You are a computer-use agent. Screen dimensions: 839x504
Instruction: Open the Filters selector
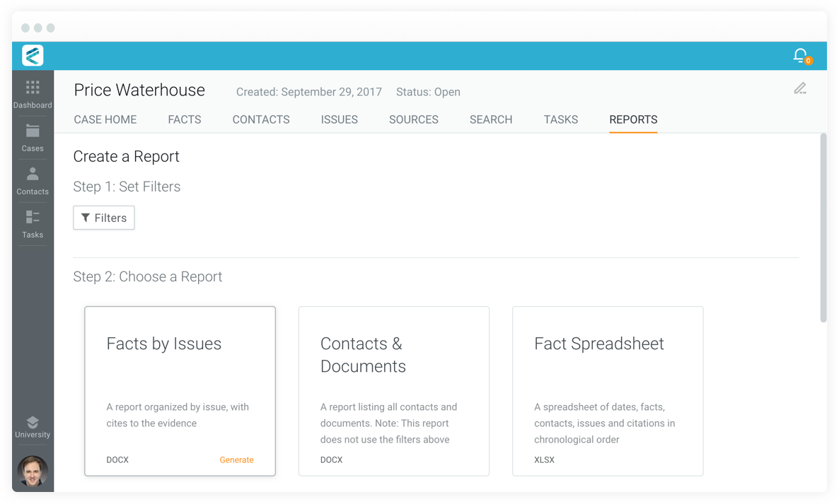[x=103, y=218]
